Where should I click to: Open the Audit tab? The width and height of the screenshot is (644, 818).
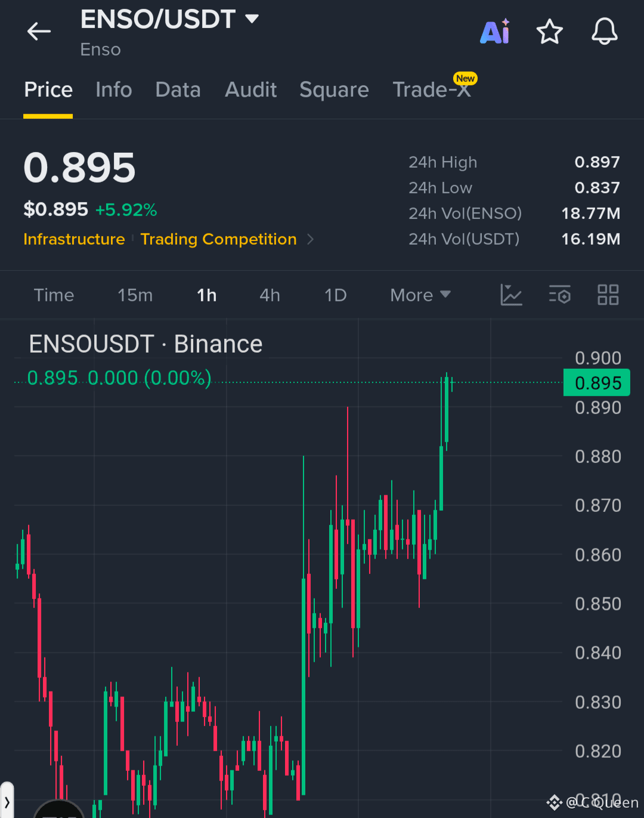coord(250,89)
